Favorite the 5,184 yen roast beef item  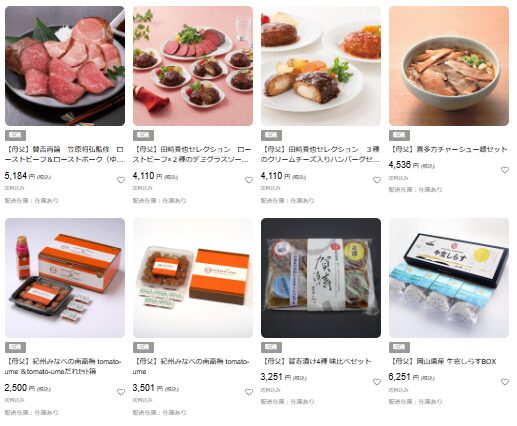[121, 180]
